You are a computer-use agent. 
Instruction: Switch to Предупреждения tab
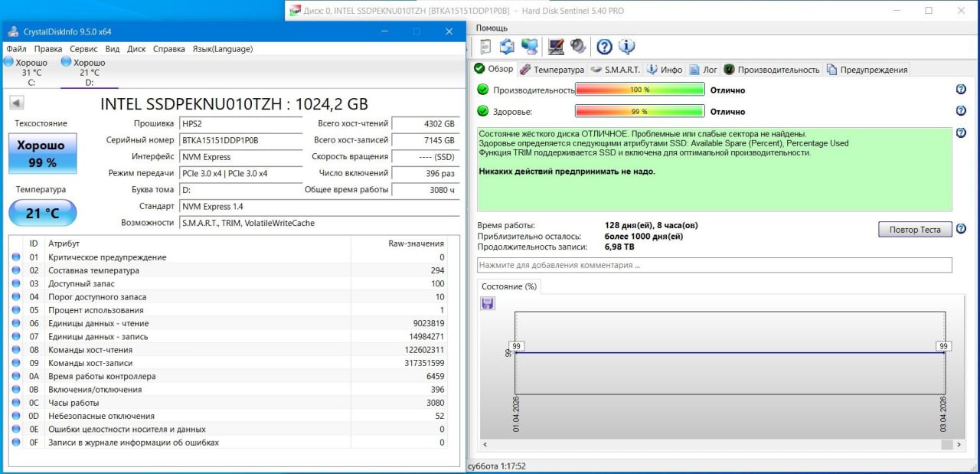(867, 70)
